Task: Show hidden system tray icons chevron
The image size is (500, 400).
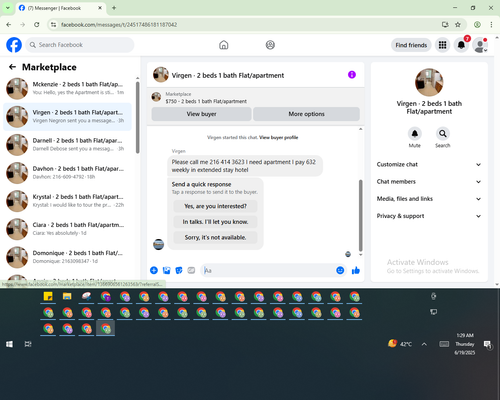Action: pyautogui.click(x=424, y=344)
